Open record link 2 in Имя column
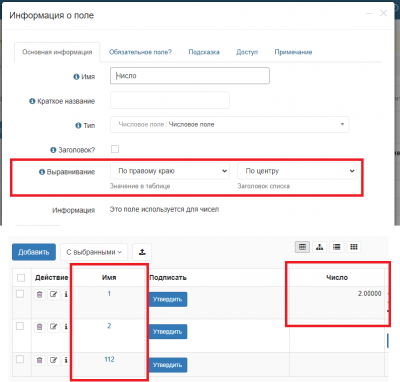The width and height of the screenshot is (400, 382). tap(109, 326)
